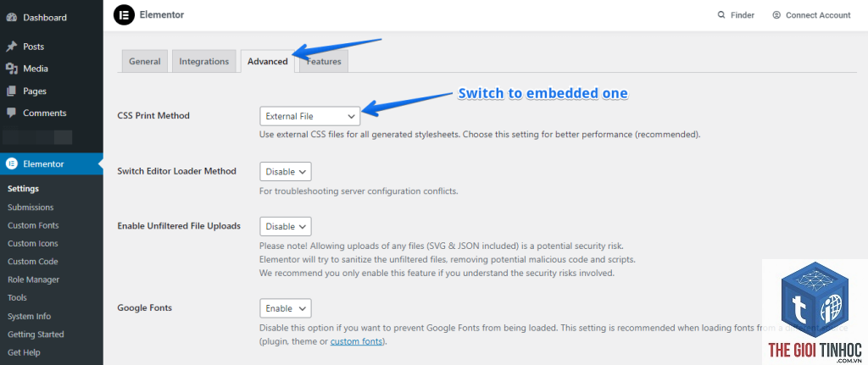Open the Enable Unfiltered File Uploads dropdown
This screenshot has width=868, height=365.
click(x=286, y=226)
